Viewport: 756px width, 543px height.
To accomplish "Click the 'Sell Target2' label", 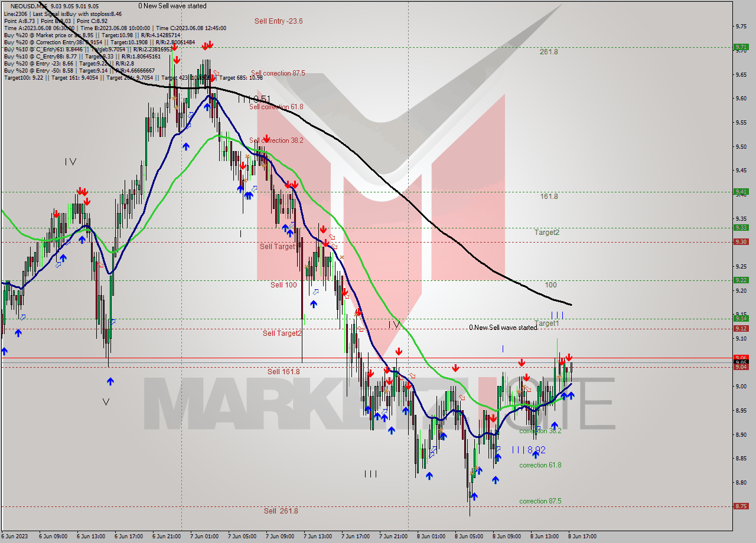I will tap(282, 333).
